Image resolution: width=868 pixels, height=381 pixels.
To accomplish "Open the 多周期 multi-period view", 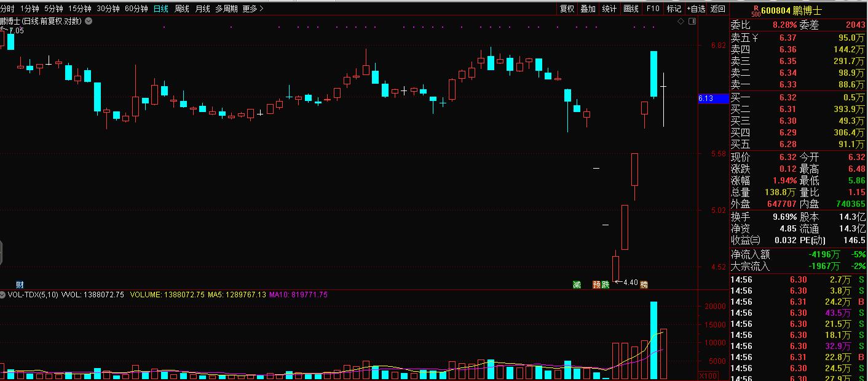I will pyautogui.click(x=226, y=9).
